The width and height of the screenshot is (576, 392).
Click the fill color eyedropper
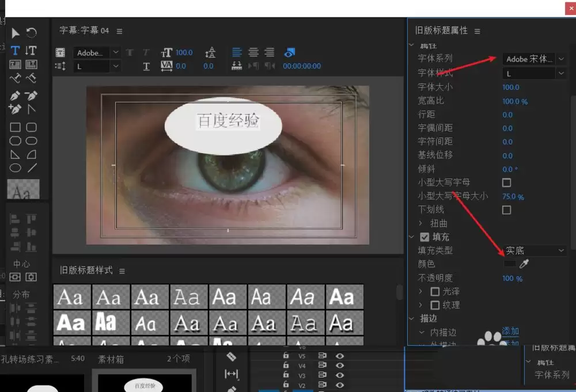(524, 264)
